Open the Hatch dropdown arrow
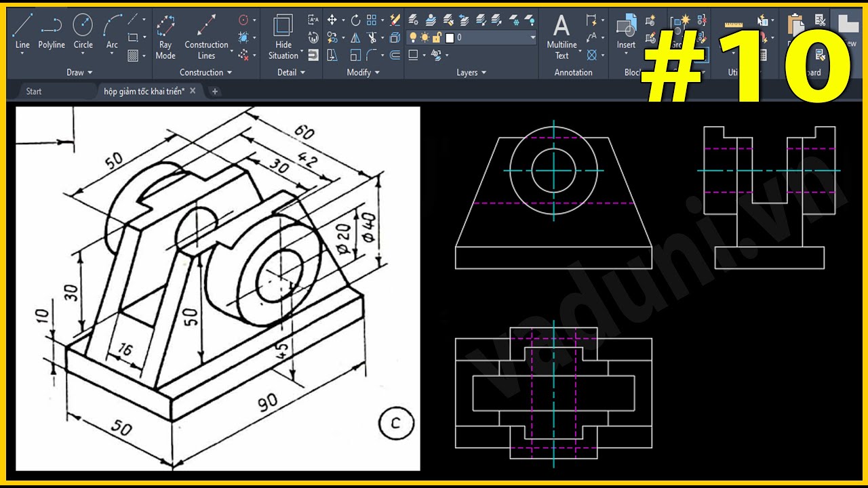868x488 pixels. [144, 55]
